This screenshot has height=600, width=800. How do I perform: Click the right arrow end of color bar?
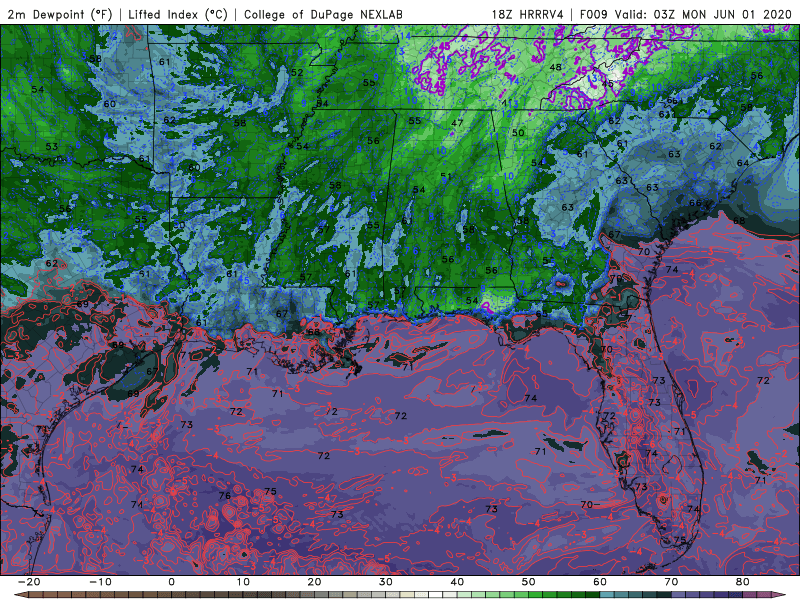(x=781, y=595)
